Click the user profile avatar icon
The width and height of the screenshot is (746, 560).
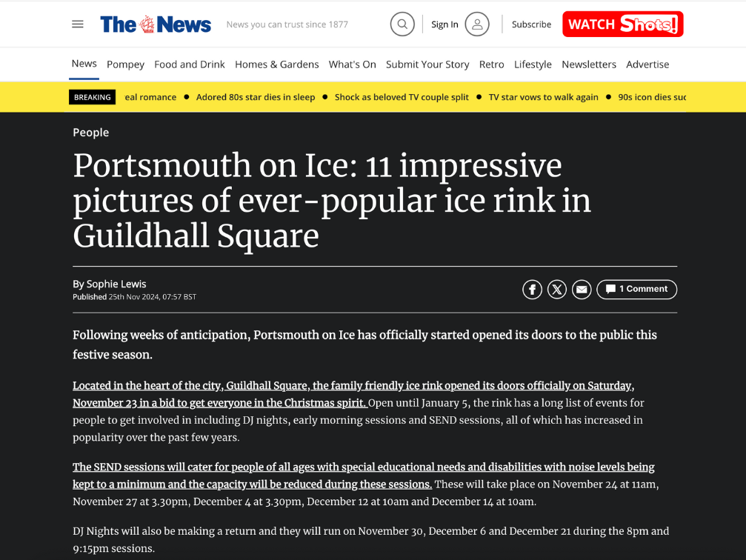(477, 24)
